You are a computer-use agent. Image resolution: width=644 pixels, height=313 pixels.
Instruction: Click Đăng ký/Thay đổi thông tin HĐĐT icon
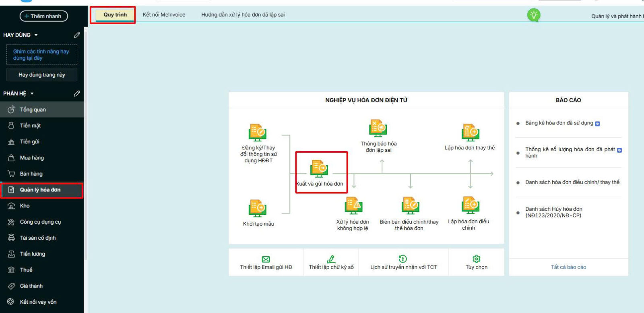[258, 133]
